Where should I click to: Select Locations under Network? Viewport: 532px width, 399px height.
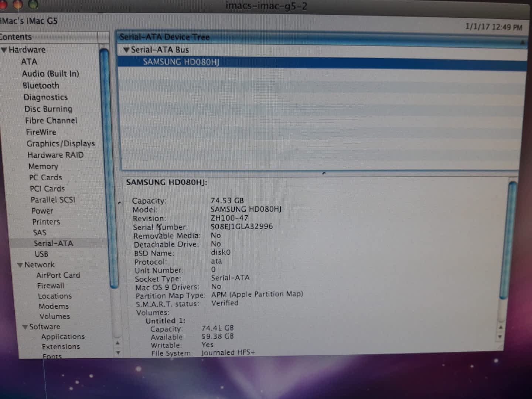(55, 296)
